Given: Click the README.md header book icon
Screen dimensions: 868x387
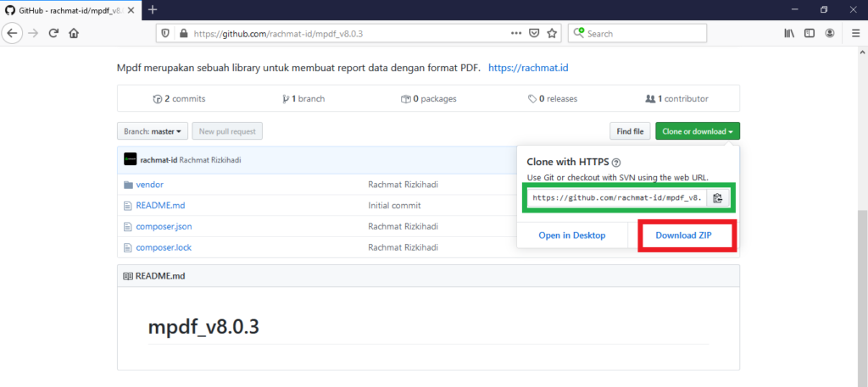Looking at the screenshot, I should [128, 276].
